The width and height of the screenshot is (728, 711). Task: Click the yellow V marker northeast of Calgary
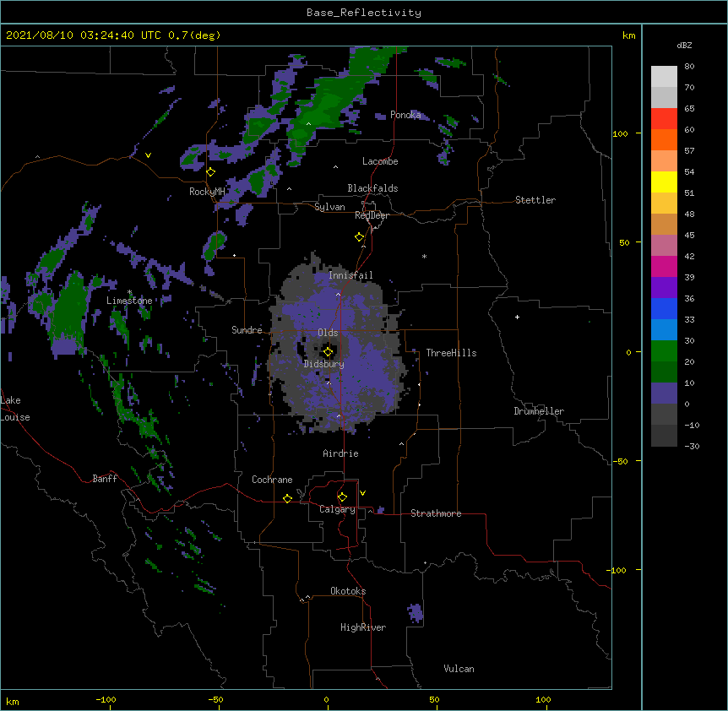tap(362, 493)
